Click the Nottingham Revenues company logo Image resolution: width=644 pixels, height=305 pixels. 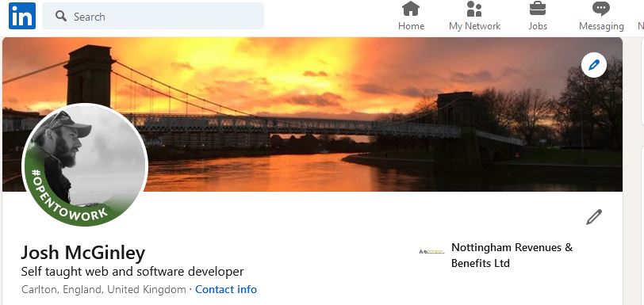[431, 251]
